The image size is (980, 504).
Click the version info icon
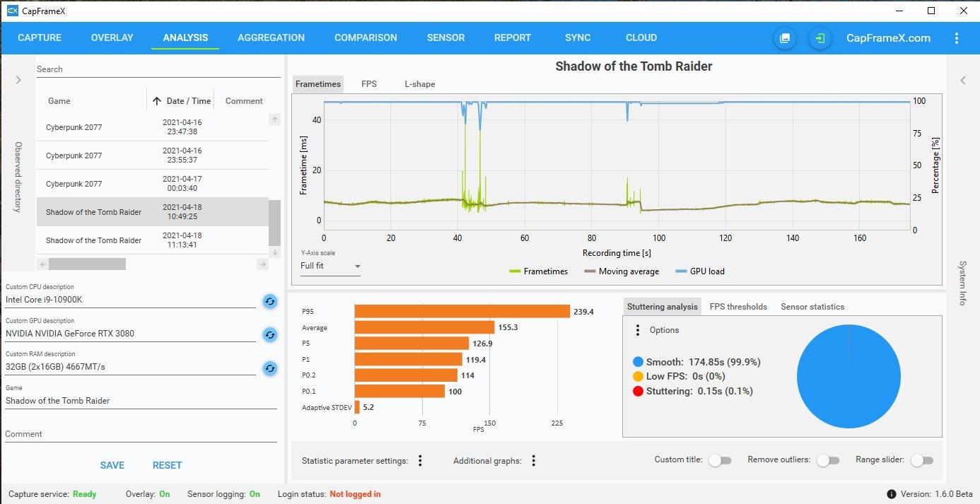tap(892, 494)
